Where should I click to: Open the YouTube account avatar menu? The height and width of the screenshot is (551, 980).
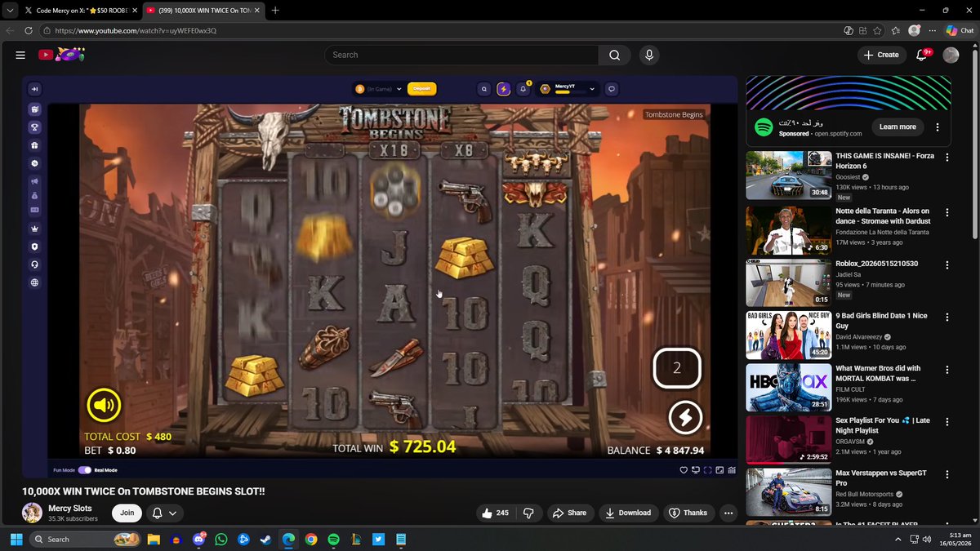(951, 55)
